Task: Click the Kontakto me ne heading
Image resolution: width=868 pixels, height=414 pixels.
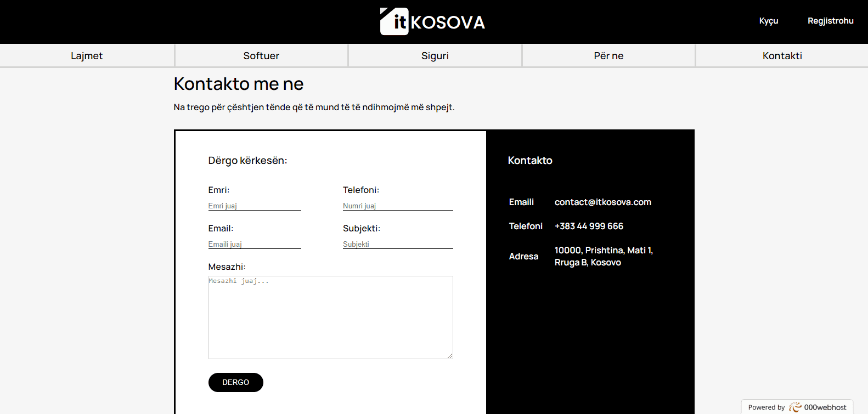Action: tap(239, 84)
